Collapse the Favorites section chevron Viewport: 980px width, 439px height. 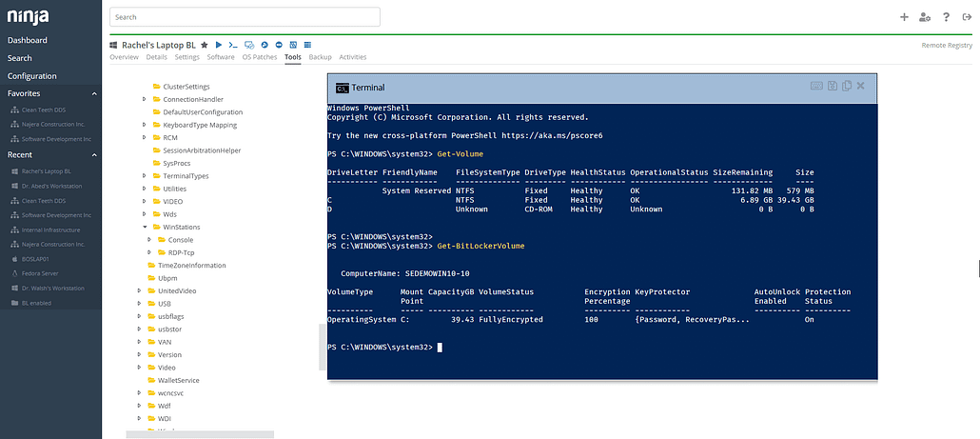click(94, 94)
